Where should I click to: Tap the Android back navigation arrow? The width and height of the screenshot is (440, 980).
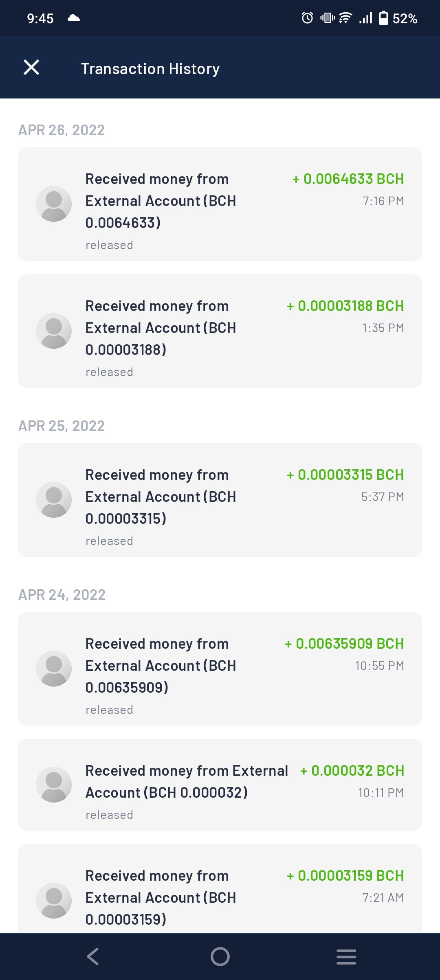[x=93, y=956]
